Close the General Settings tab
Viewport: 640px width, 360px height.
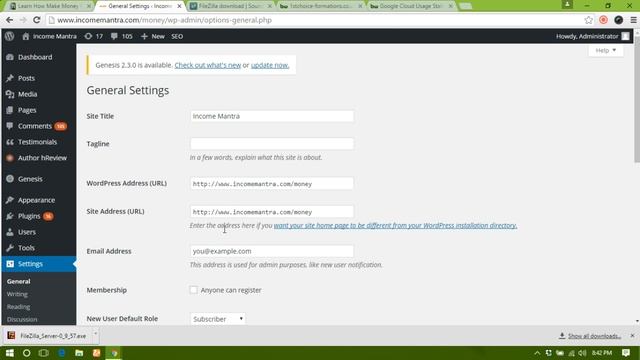tap(179, 6)
